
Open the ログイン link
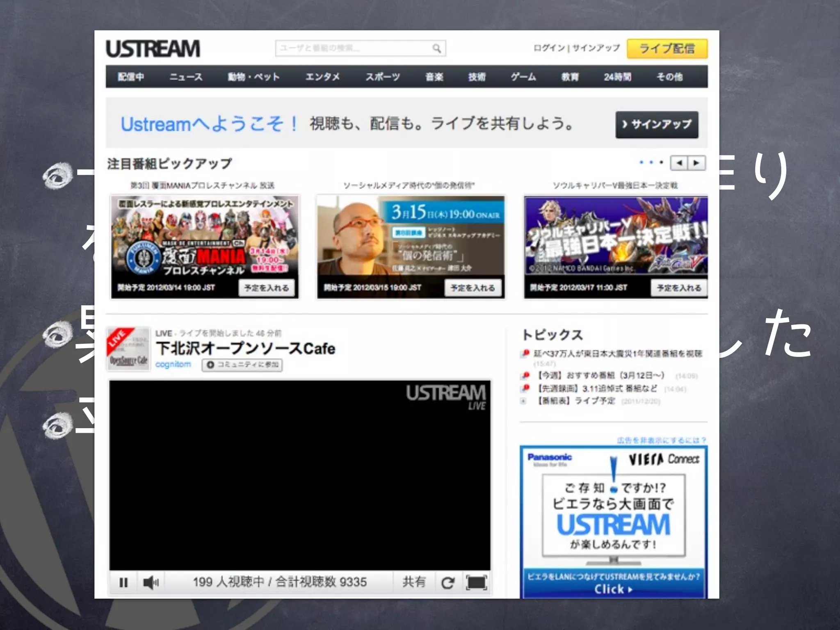pos(549,48)
